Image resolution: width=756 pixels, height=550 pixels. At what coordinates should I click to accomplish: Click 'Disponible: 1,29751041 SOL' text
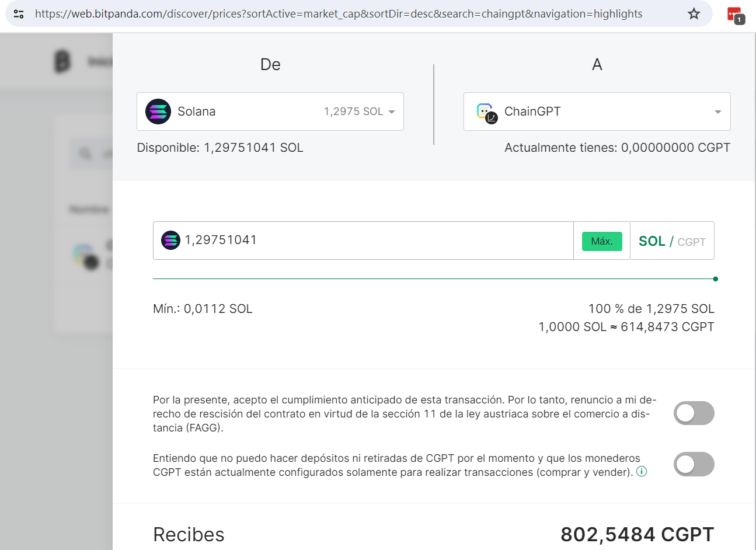(x=220, y=148)
